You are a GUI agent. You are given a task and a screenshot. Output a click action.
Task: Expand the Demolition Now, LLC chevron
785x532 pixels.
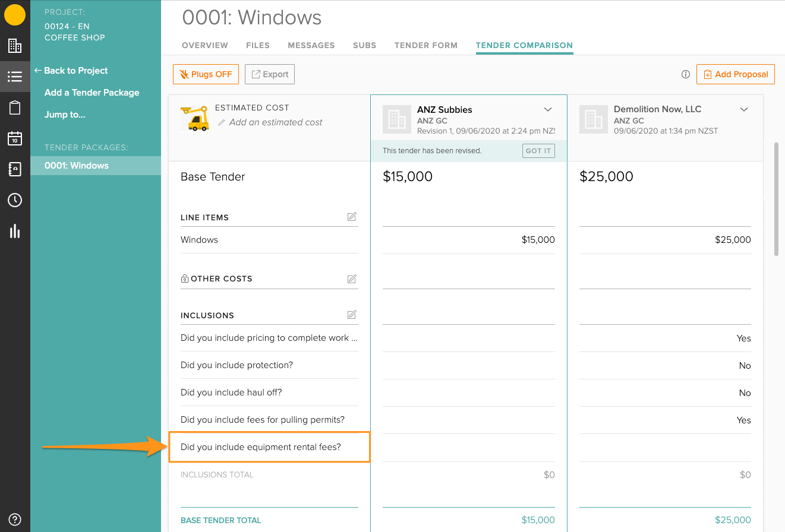click(743, 109)
